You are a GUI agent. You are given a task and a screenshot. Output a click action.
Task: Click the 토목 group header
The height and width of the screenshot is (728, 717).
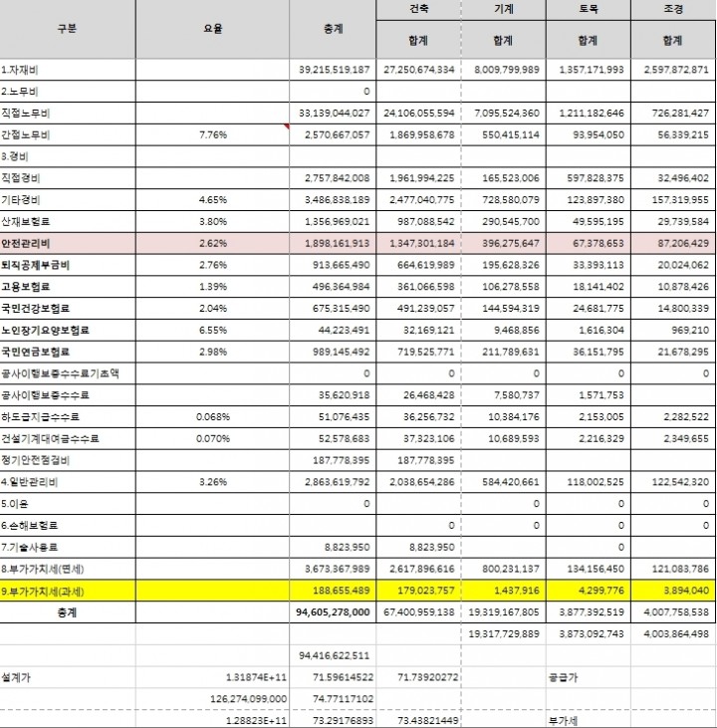click(588, 9)
